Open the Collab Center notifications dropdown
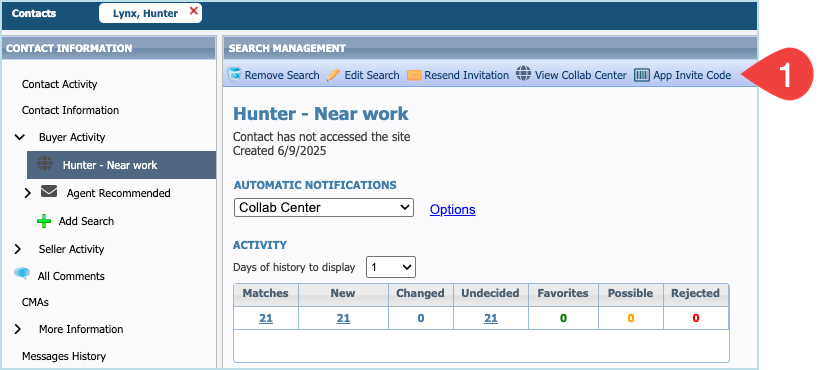 tap(323, 207)
